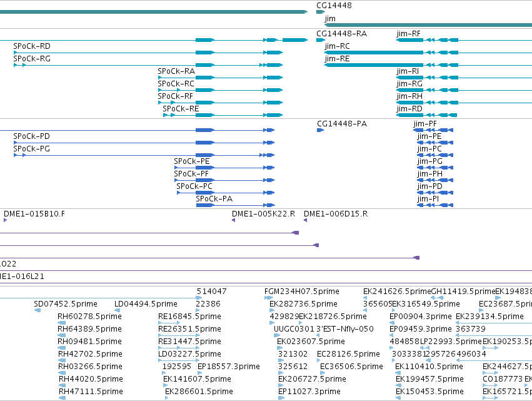The height and width of the screenshot is (401, 532).
Task: Click the jim-PE protein label
Action: [x=429, y=136]
